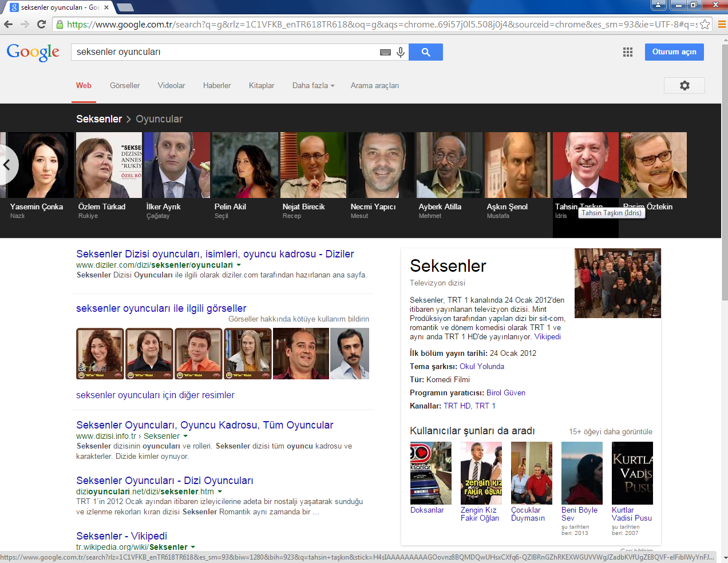728x563 pixels.
Task: Select the Web tab
Action: pos(84,85)
